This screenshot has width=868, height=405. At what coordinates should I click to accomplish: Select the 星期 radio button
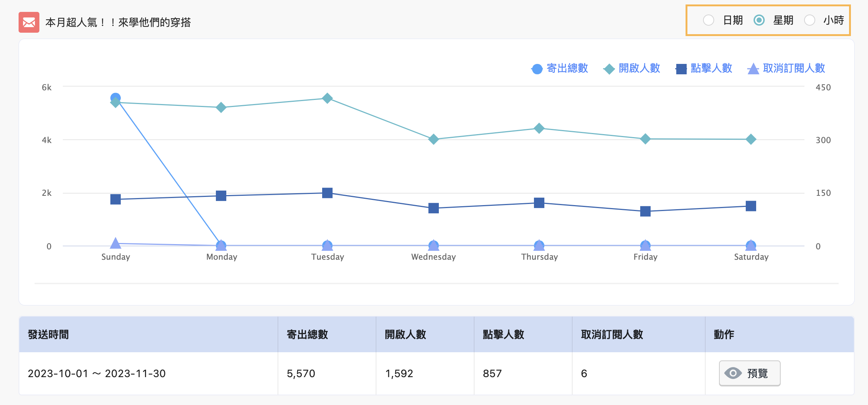click(x=759, y=20)
